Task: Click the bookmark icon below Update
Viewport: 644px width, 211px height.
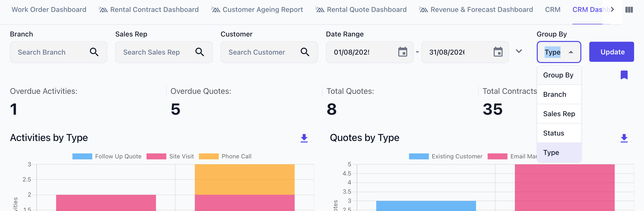Action: click(x=624, y=75)
